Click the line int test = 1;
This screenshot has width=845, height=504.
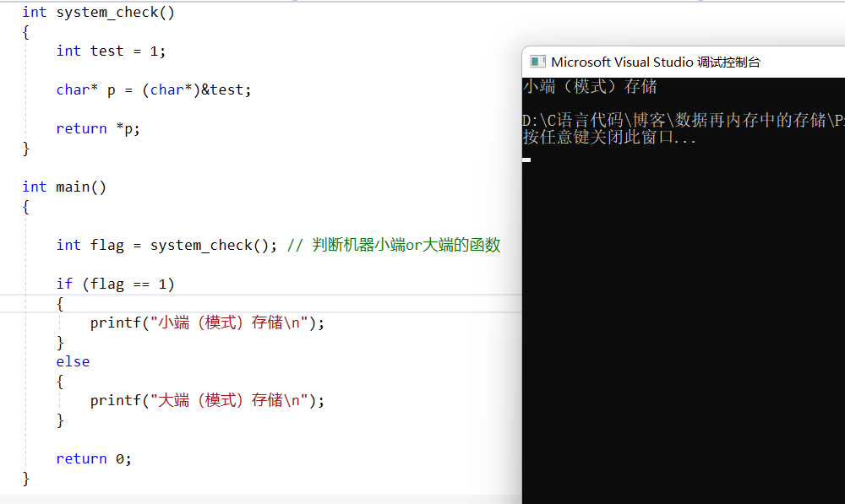[111, 51]
